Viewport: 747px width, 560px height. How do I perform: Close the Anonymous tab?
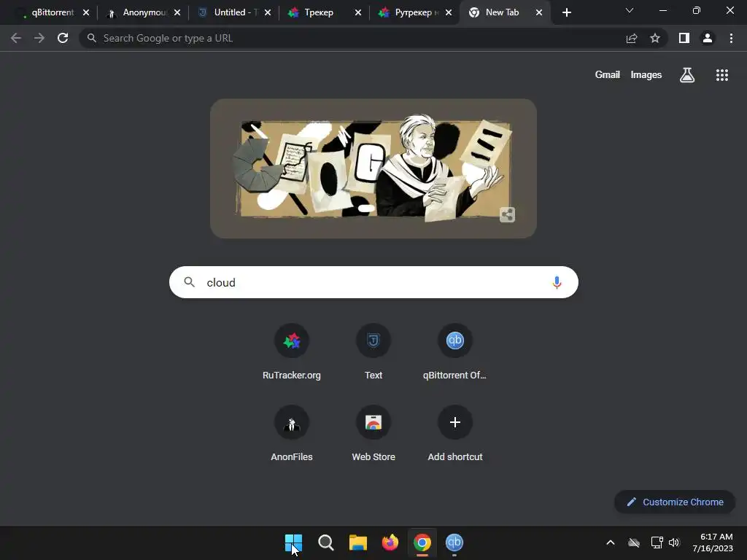click(177, 12)
